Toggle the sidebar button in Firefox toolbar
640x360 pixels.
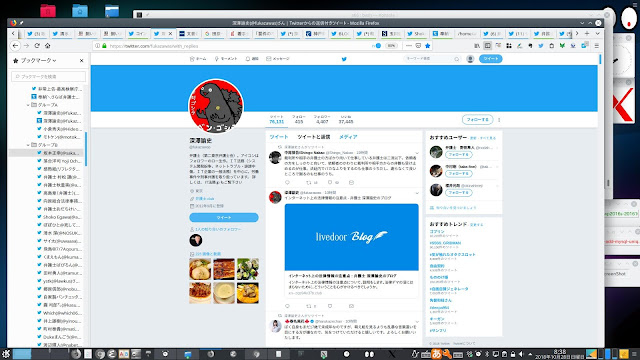[x=487, y=46]
